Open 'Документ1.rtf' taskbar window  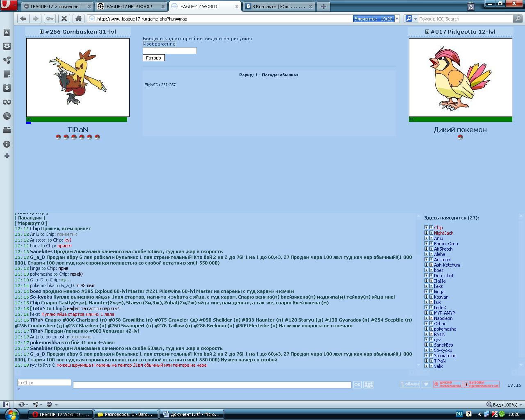pyautogui.click(x=192, y=414)
